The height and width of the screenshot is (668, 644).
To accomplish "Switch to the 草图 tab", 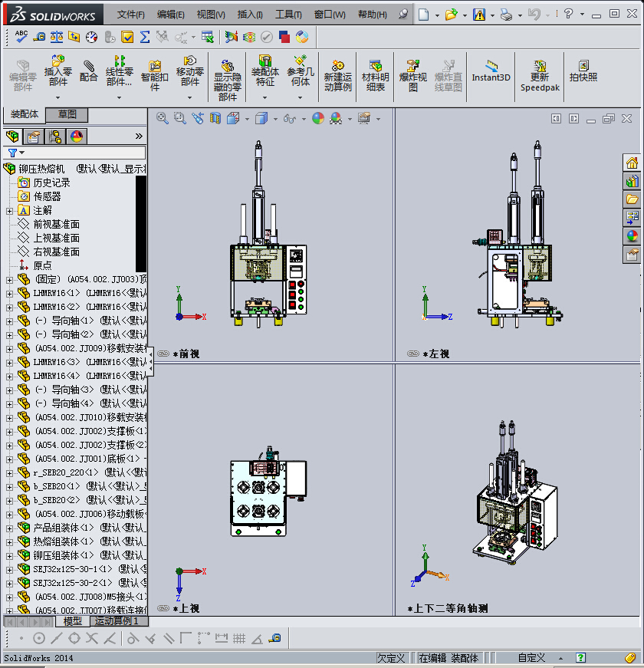I will [67, 114].
